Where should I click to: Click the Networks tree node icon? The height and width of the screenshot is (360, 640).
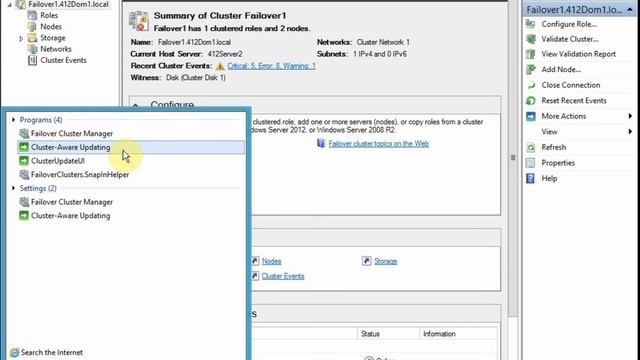(32, 49)
